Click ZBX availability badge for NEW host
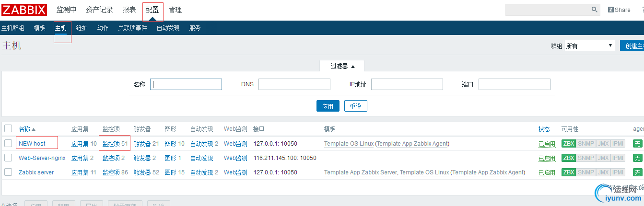This screenshot has width=644, height=206. (x=569, y=143)
